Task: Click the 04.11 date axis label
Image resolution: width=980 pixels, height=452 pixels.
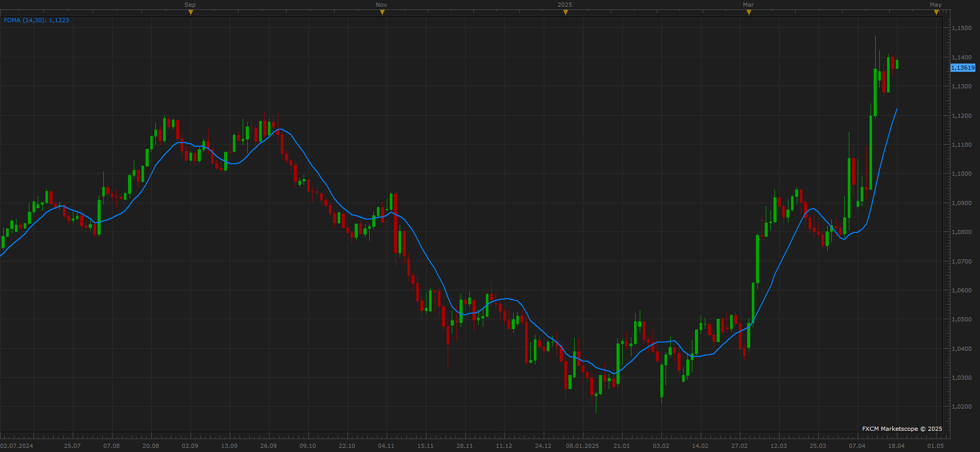Action: coord(386,446)
